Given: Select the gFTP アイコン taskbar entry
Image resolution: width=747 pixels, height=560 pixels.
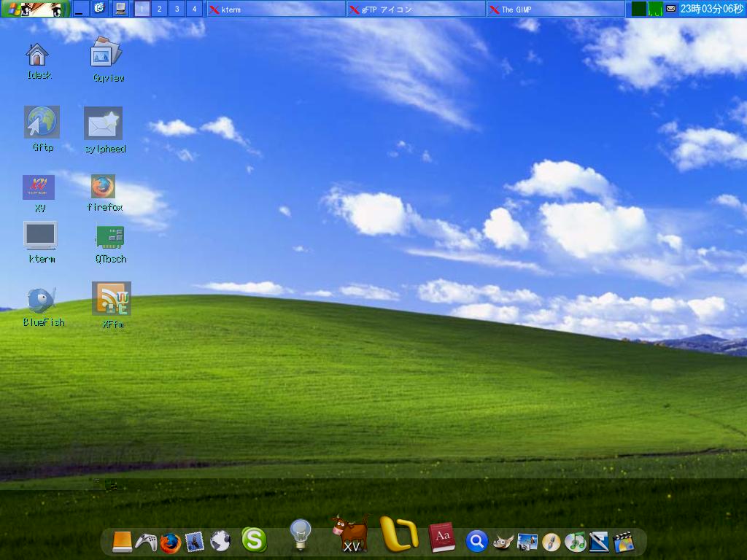Looking at the screenshot, I should 416,9.
